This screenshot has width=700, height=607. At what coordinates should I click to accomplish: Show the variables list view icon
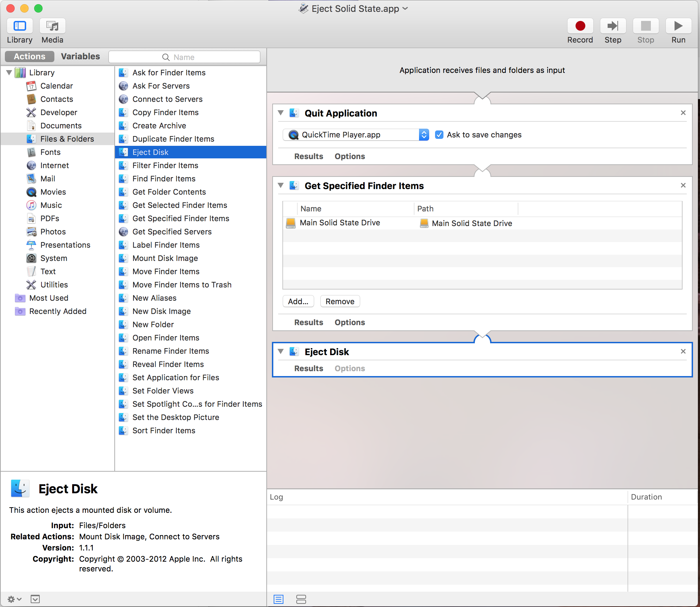[301, 599]
